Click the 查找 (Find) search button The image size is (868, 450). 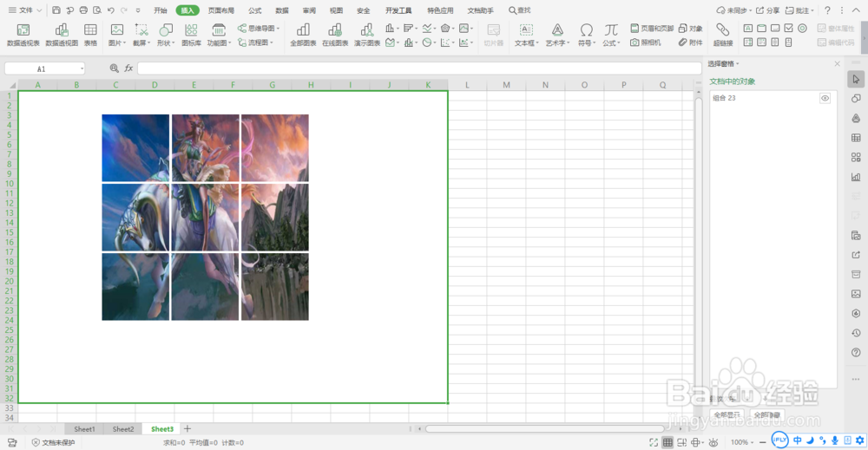520,10
